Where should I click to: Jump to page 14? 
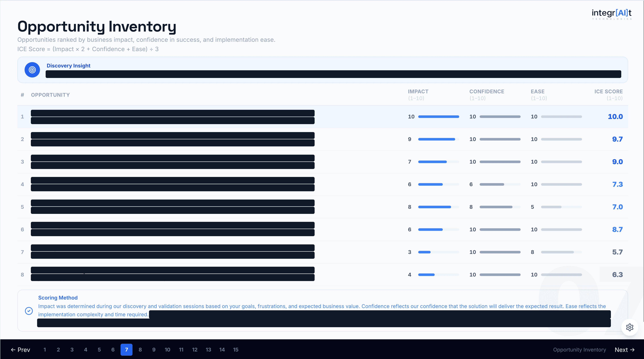click(222, 349)
